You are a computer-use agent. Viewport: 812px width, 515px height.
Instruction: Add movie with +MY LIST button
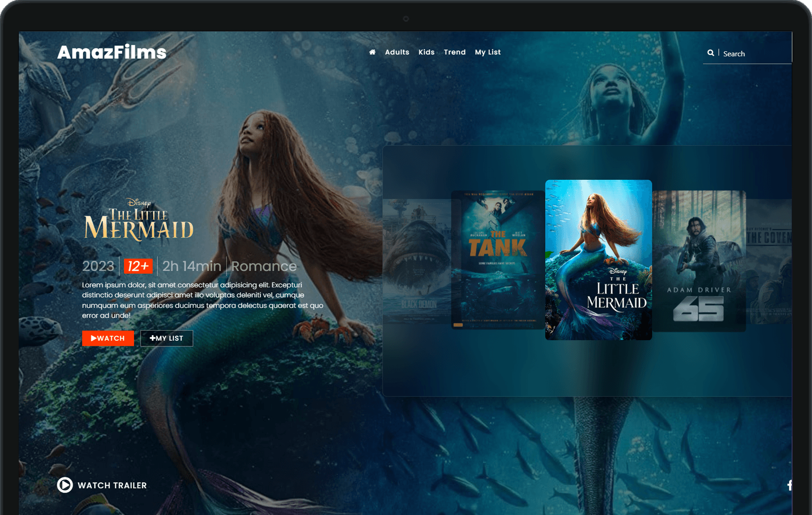point(166,338)
